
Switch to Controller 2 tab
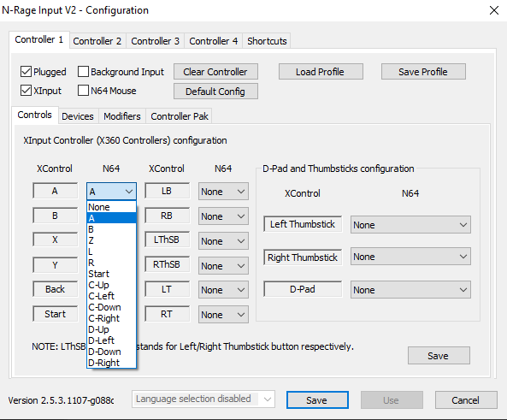[x=97, y=41]
